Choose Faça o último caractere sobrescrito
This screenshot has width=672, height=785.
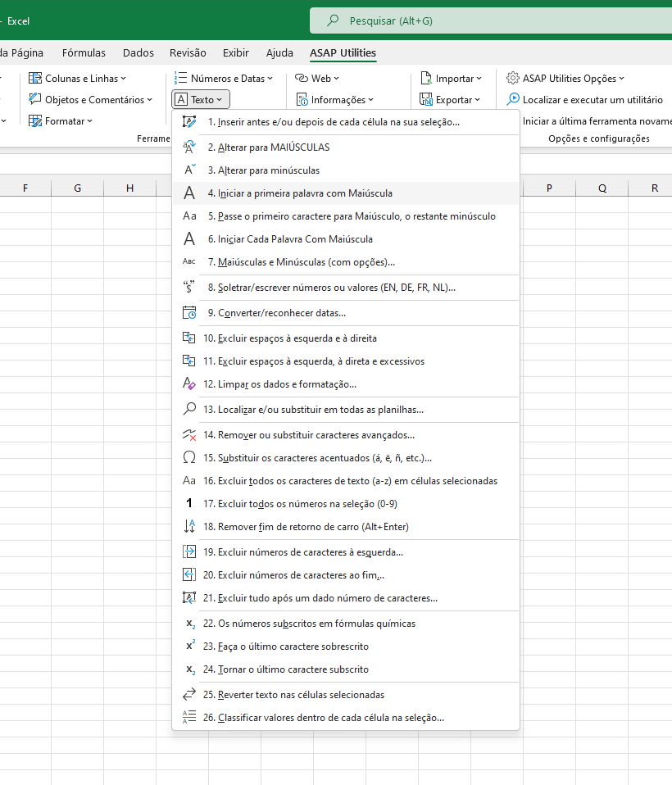[x=346, y=647]
